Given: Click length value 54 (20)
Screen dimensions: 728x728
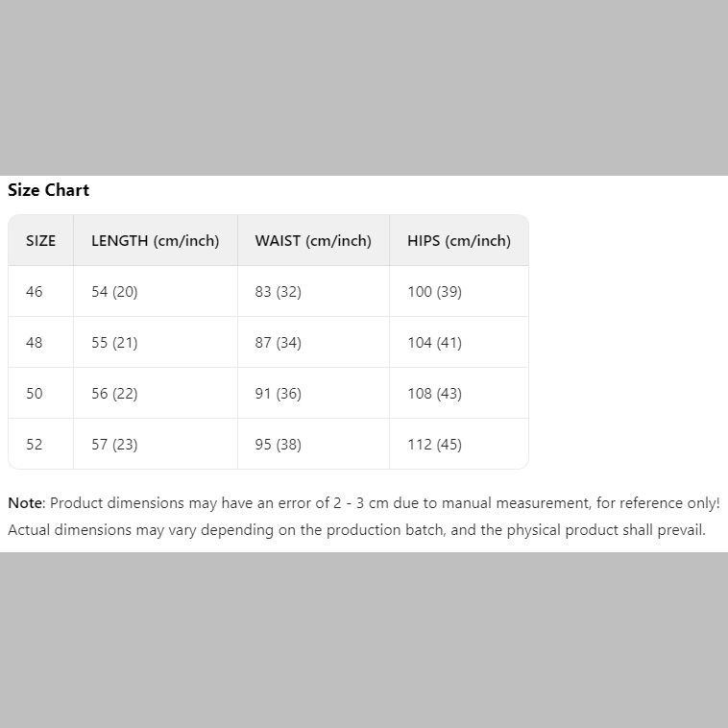Looking at the screenshot, I should tap(114, 292).
